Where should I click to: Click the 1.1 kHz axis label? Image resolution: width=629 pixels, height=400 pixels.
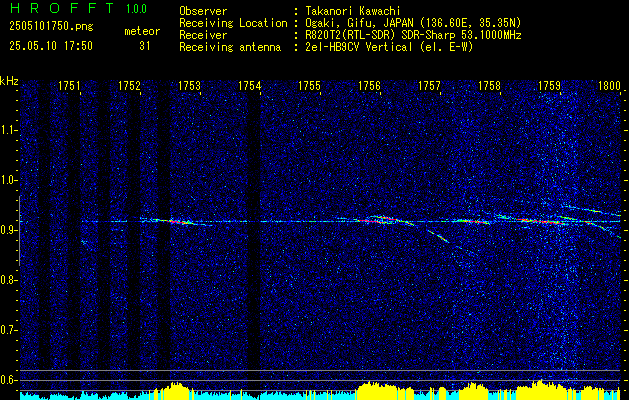tap(7, 130)
